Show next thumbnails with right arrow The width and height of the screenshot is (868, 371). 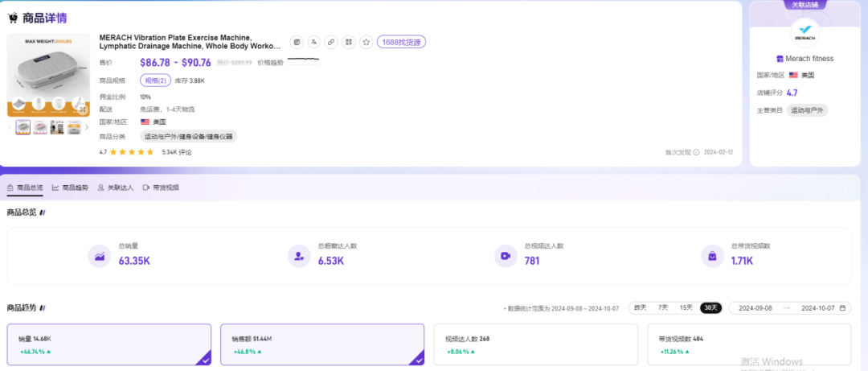pos(86,127)
